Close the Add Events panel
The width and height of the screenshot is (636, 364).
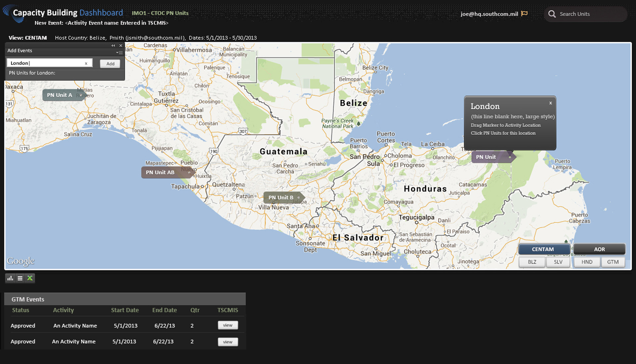click(121, 45)
